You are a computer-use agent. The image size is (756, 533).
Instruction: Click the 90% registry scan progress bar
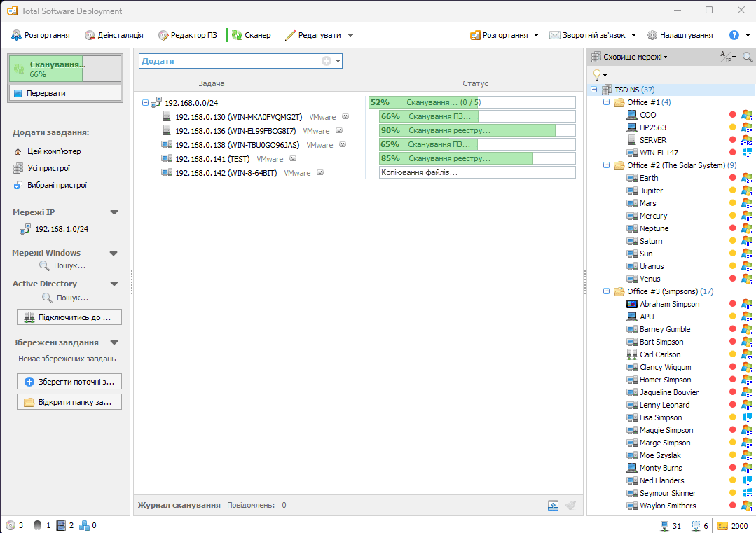(x=476, y=130)
